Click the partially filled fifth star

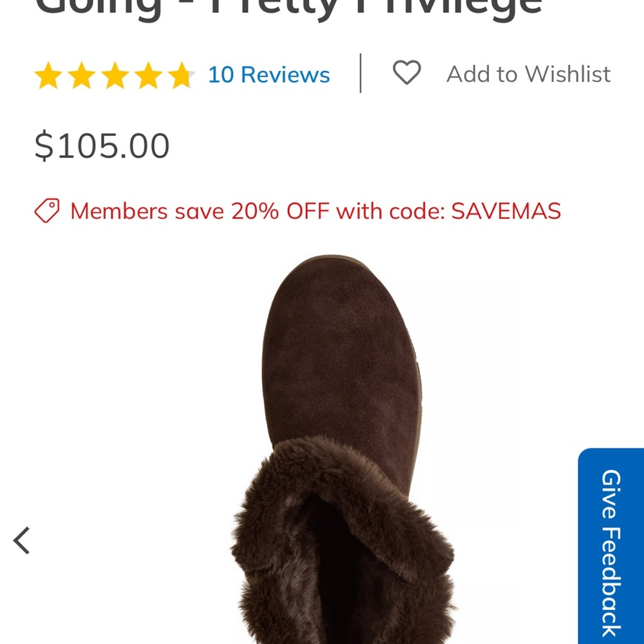pyautogui.click(x=180, y=75)
